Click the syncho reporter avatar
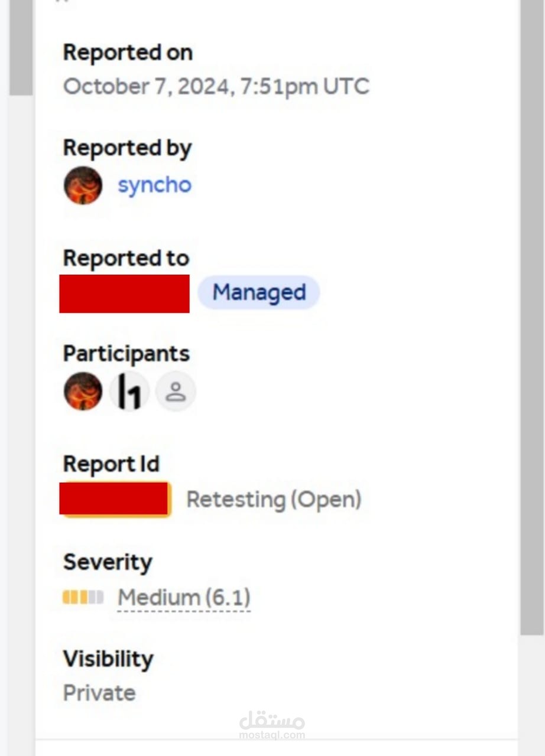The width and height of the screenshot is (545, 756). point(83,185)
